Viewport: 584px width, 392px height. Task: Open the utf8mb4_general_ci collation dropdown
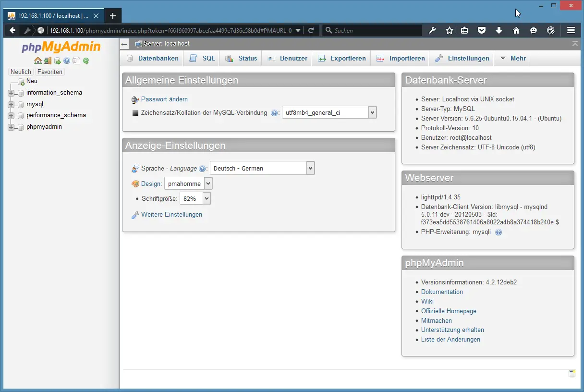pos(329,112)
